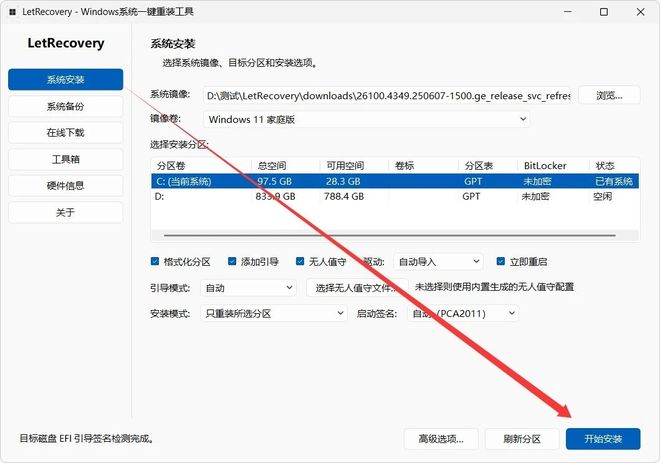660x463 pixels.
Task: Go to the 工具箱 page
Action: click(66, 159)
